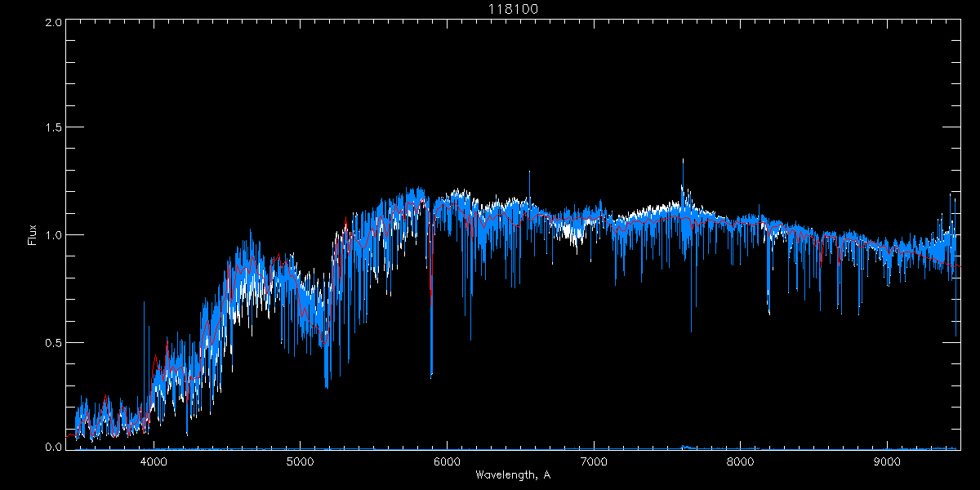Select the 5000 x-axis tick label

300,462
